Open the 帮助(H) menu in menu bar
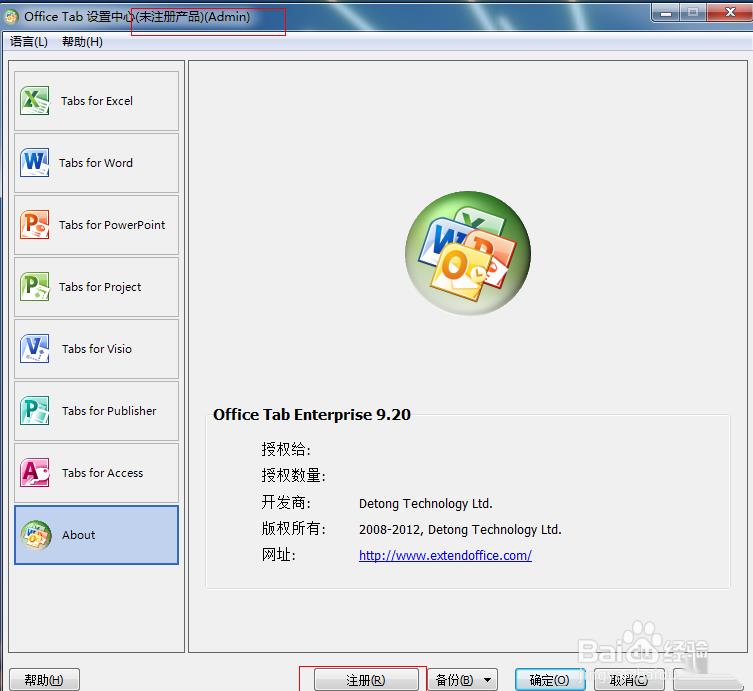 pyautogui.click(x=82, y=42)
